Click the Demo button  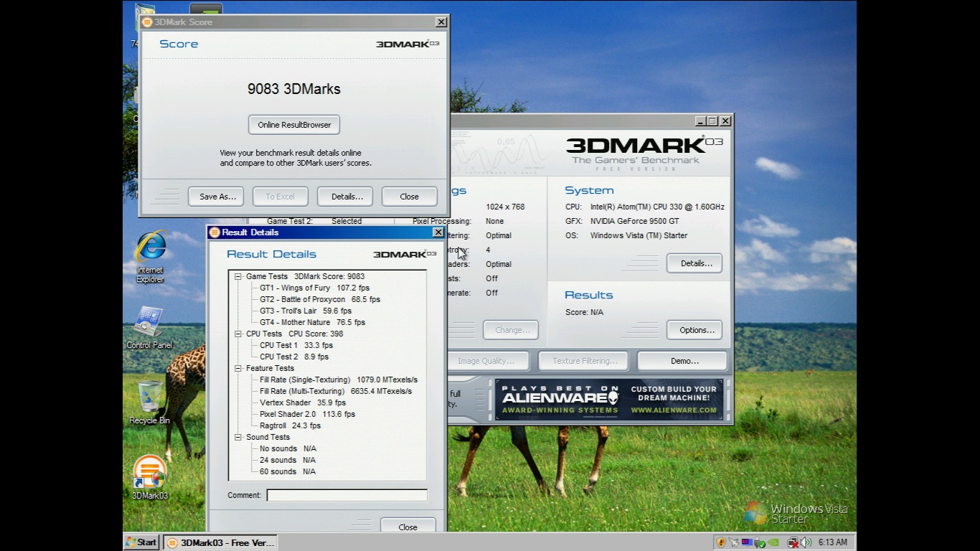pos(682,361)
